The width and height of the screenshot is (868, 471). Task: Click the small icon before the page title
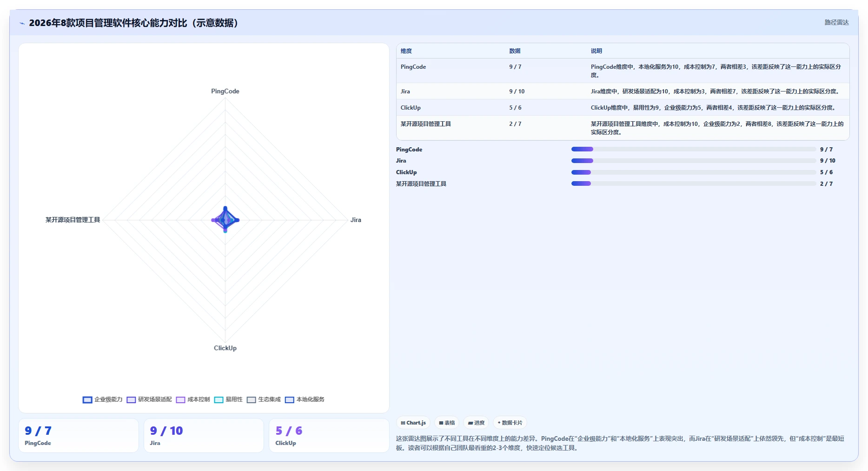point(22,23)
